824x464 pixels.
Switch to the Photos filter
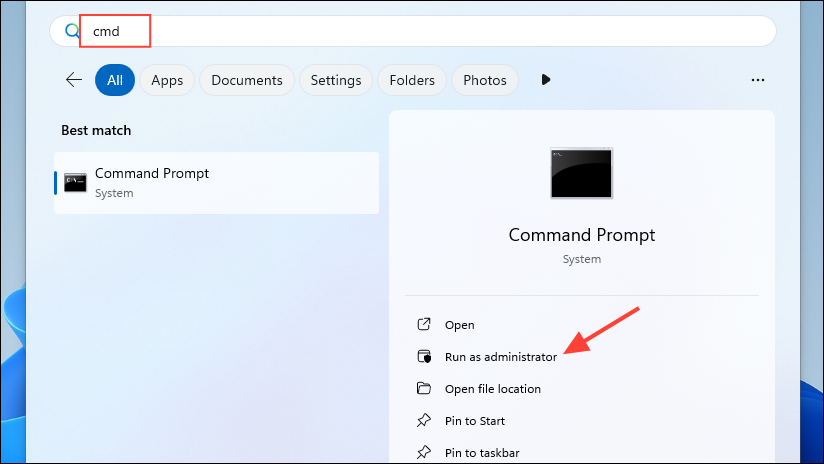485,80
